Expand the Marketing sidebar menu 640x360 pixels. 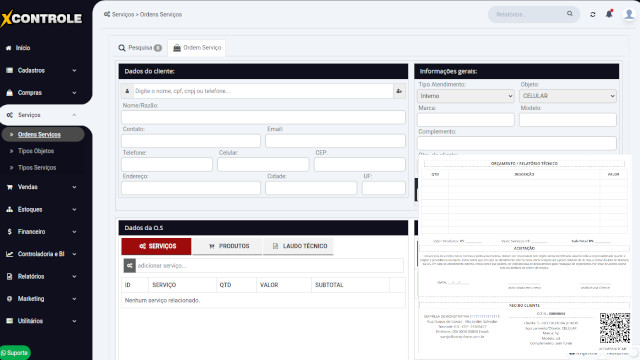41,299
